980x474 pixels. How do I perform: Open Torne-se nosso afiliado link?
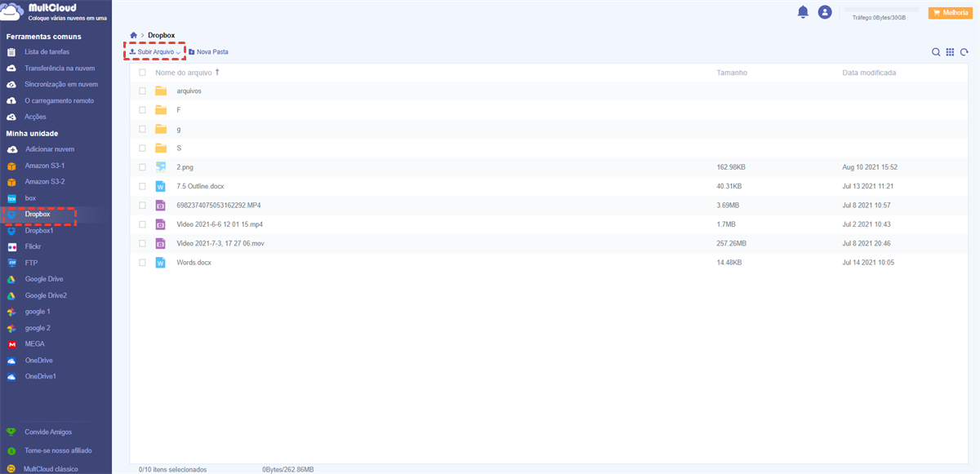click(x=58, y=450)
